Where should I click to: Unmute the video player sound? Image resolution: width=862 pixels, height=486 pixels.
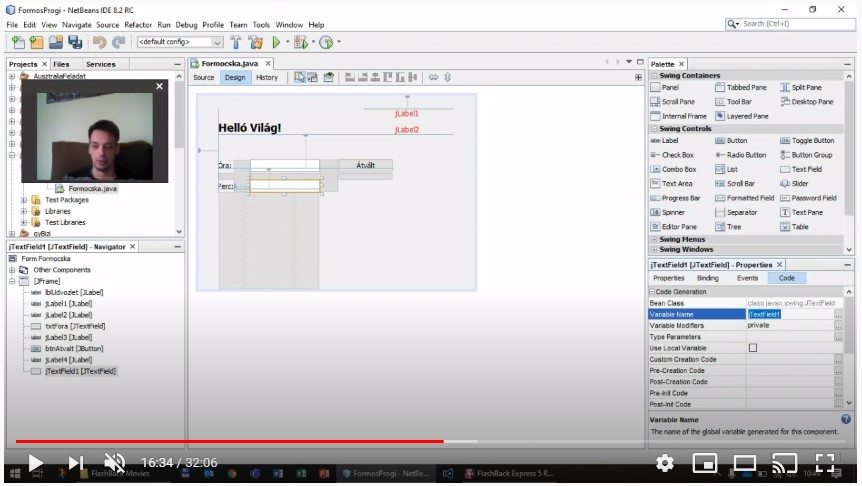click(115, 463)
